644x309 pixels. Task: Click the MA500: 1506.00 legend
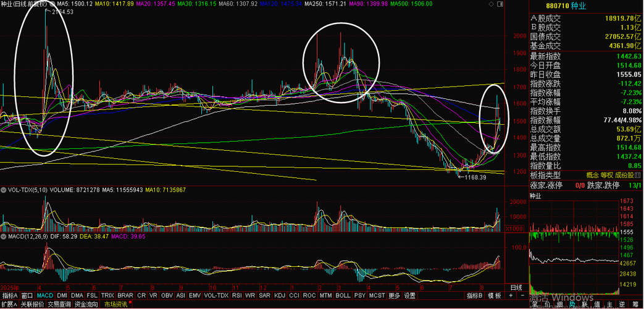click(411, 4)
